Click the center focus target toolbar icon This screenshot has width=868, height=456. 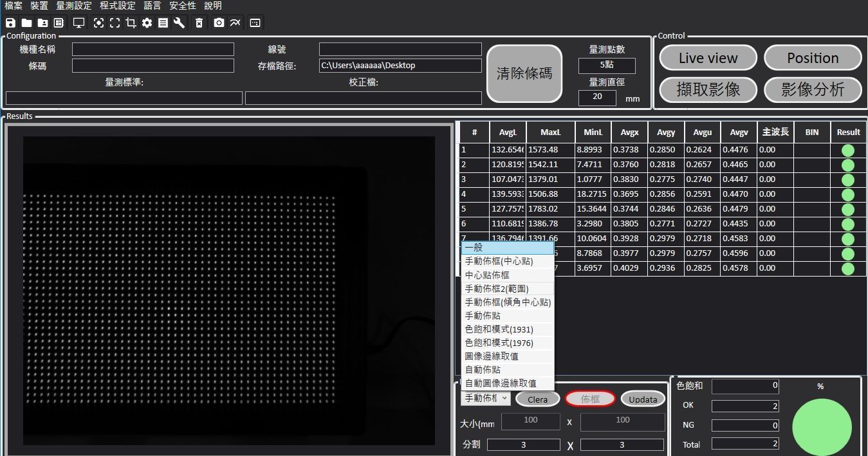coord(98,23)
